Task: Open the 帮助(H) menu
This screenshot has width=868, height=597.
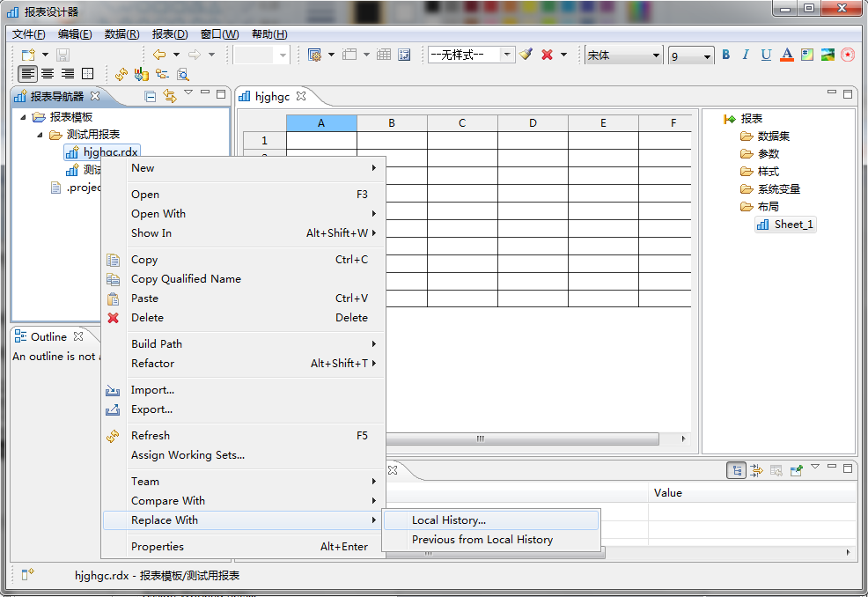Action: click(269, 34)
